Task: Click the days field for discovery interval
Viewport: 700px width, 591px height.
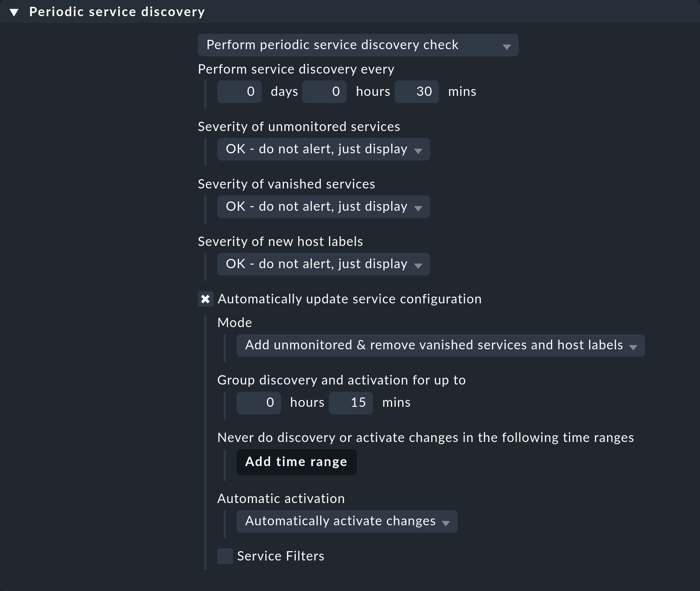Action: click(x=239, y=92)
